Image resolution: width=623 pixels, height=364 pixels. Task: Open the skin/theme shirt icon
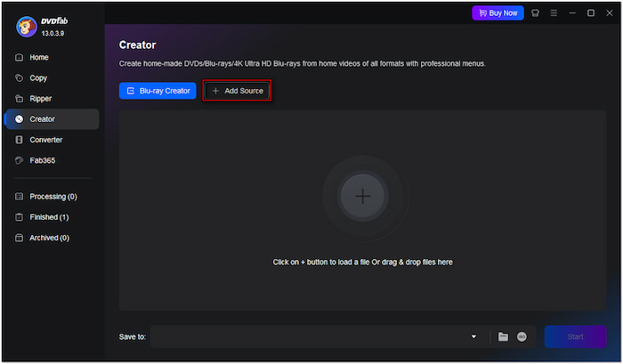(x=535, y=13)
